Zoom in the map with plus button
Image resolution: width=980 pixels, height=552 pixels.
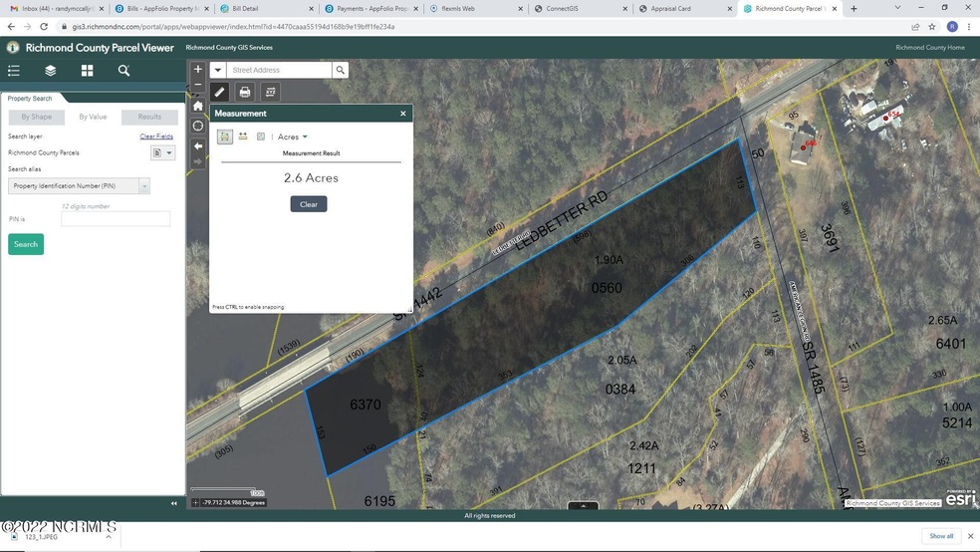pos(197,70)
